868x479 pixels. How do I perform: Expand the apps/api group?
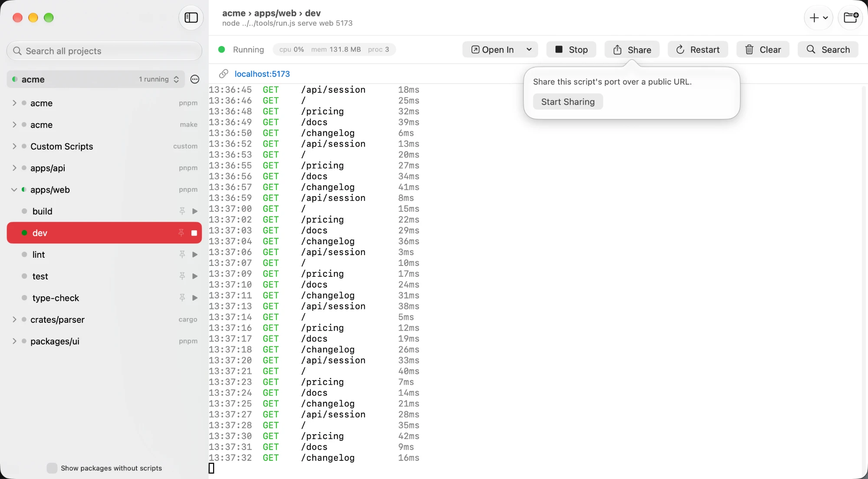pos(14,168)
